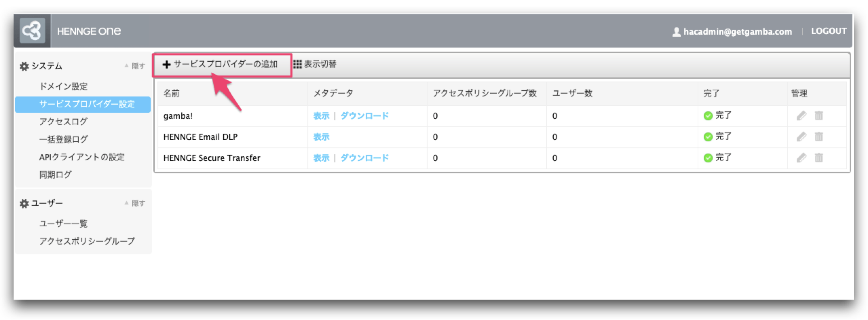Click the user section gear icon

(x=24, y=203)
